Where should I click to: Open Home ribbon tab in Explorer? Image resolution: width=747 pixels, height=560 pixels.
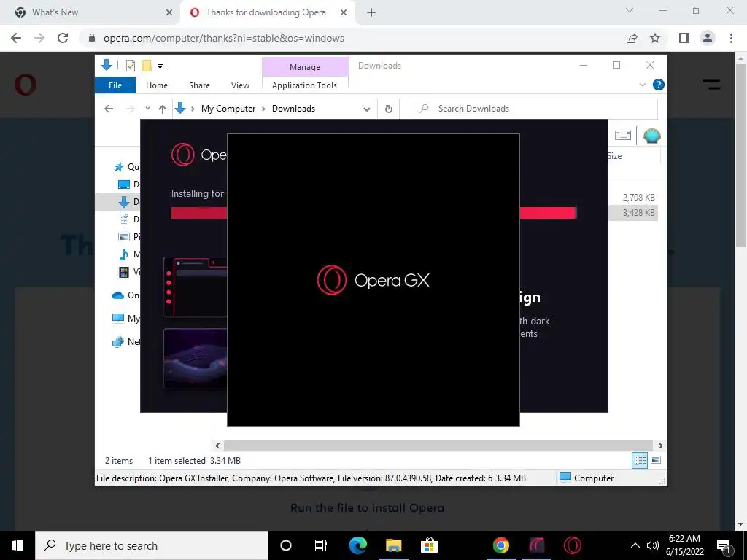pos(157,85)
